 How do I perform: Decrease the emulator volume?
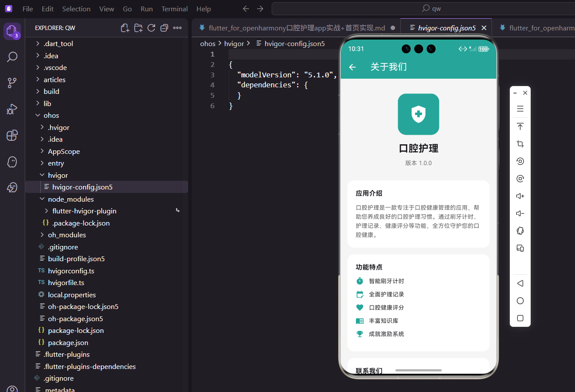point(520,213)
